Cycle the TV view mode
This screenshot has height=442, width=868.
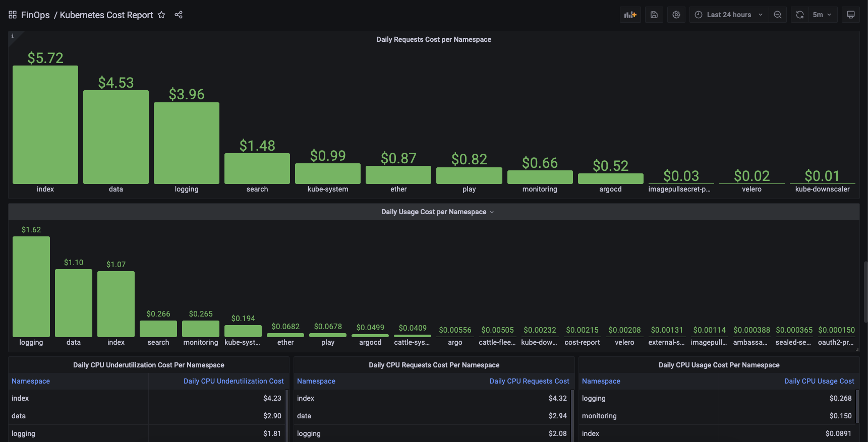point(851,15)
